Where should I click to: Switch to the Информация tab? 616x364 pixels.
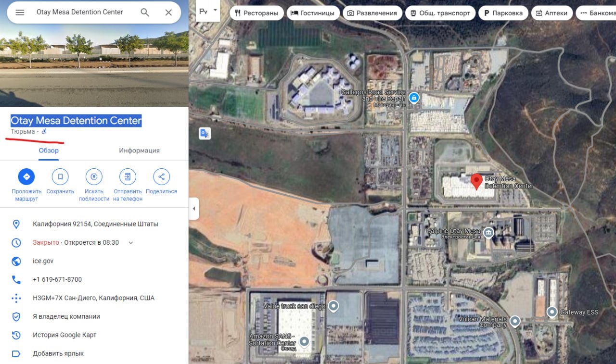[x=139, y=151]
